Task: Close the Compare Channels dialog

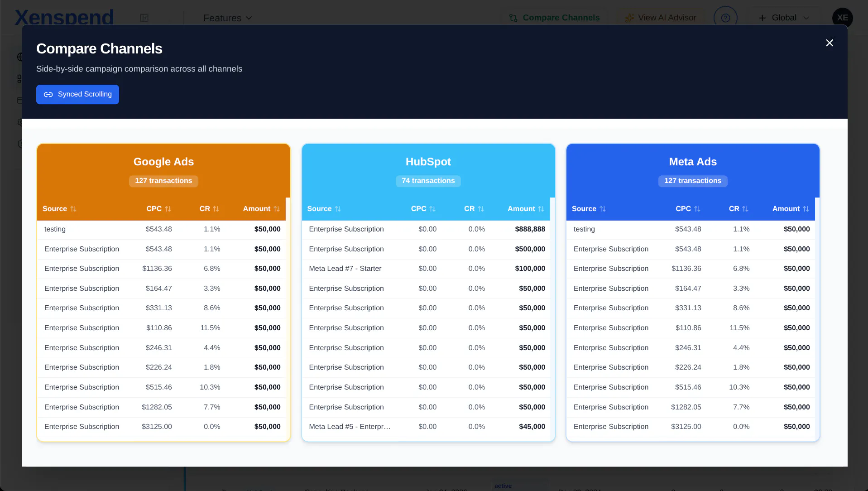Action: click(829, 43)
